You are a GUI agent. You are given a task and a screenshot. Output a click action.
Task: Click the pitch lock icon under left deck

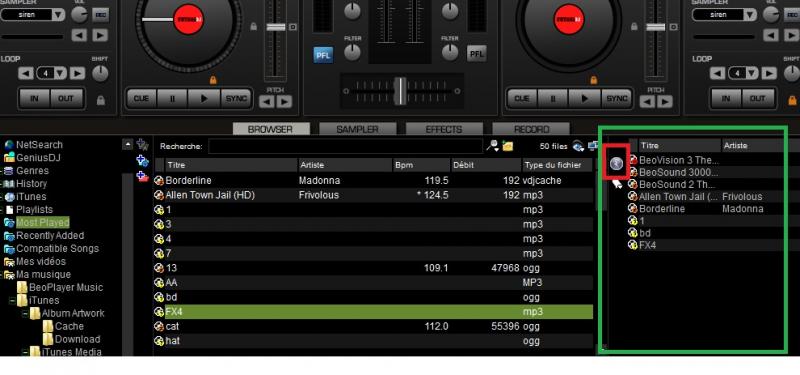click(213, 80)
